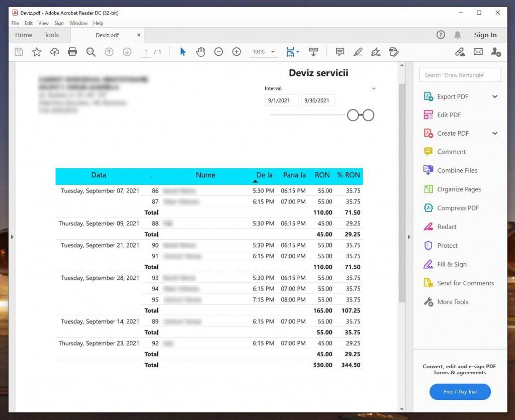Switch to the Tools tab

[51, 35]
